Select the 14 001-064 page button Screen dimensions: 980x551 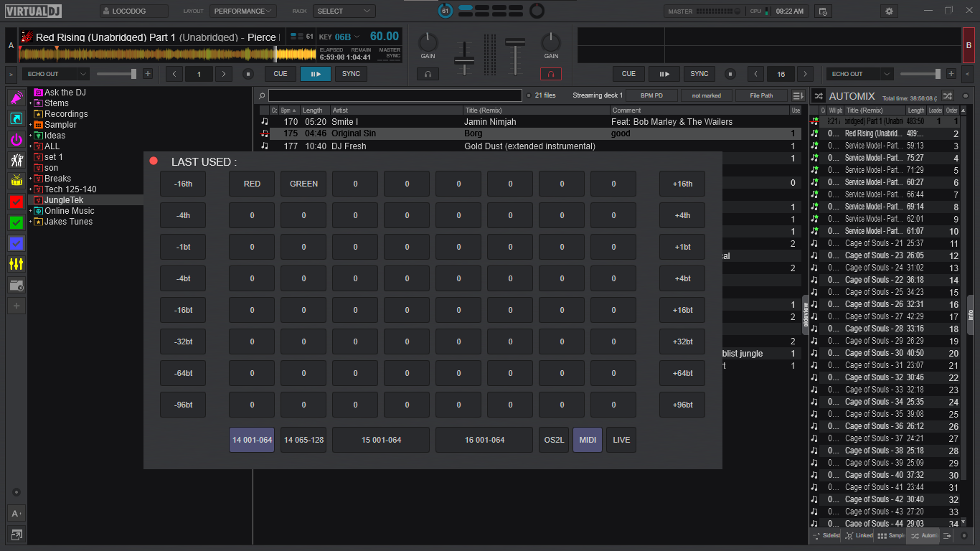point(252,440)
